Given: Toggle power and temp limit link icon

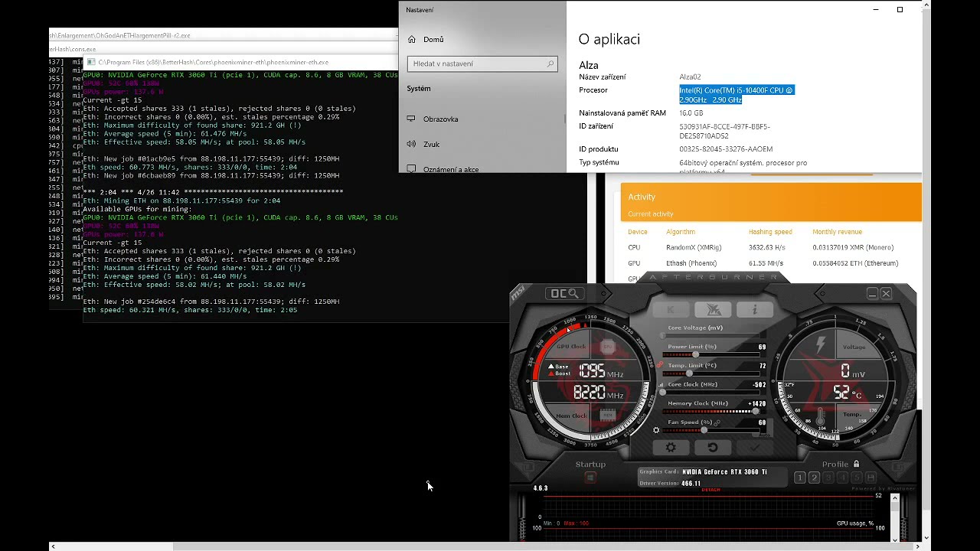Looking at the screenshot, I should tap(659, 365).
